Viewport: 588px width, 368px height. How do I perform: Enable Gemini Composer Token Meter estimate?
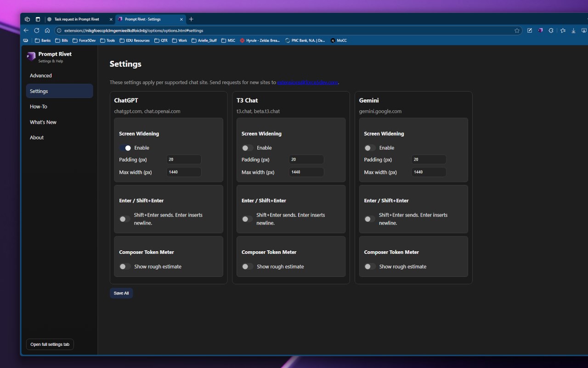tap(370, 266)
